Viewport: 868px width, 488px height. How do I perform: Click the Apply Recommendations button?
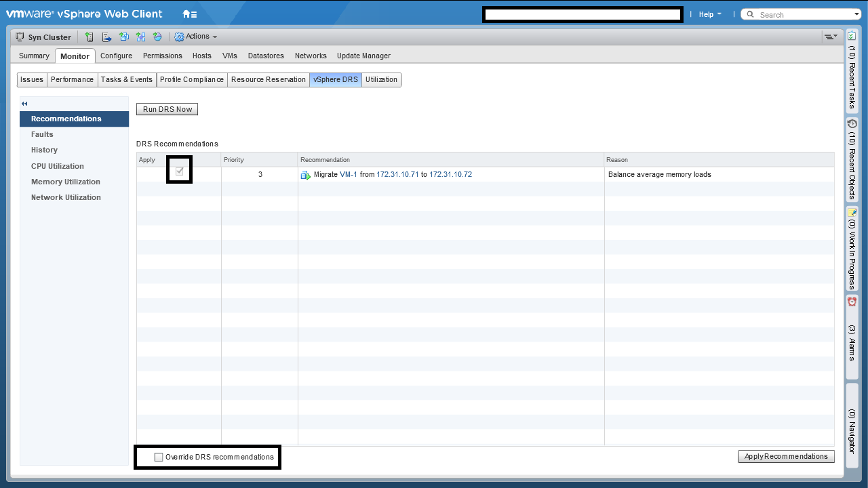click(x=786, y=456)
